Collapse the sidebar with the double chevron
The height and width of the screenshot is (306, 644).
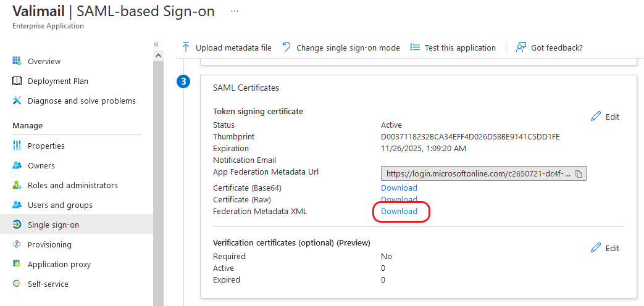156,44
